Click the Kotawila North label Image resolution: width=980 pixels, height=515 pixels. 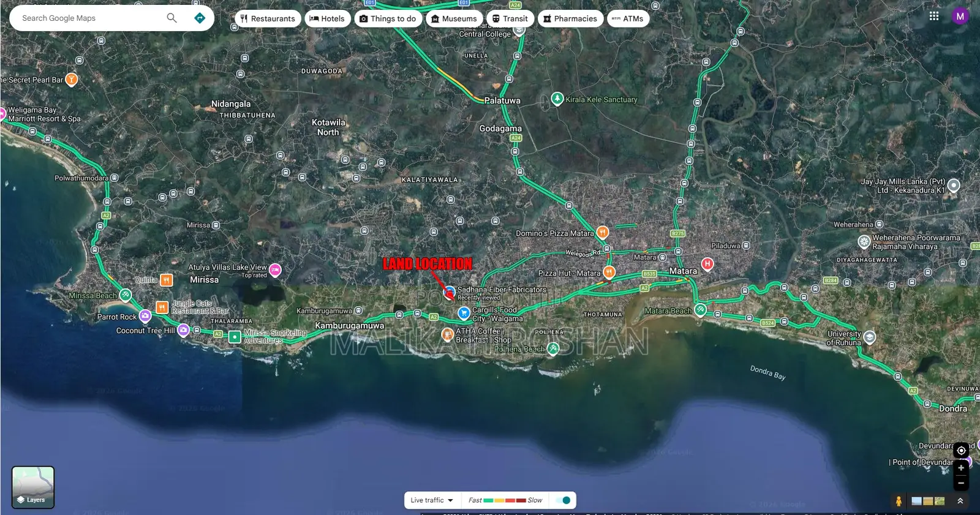328,127
